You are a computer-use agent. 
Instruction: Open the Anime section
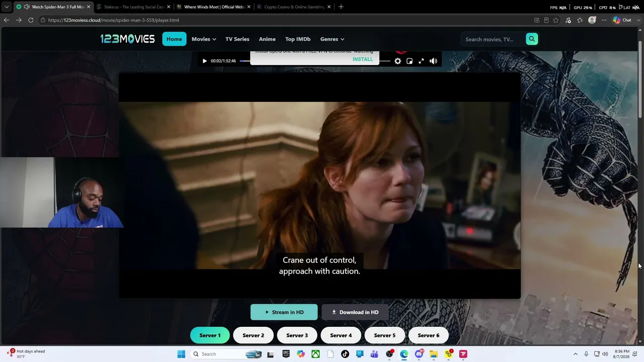tap(267, 39)
